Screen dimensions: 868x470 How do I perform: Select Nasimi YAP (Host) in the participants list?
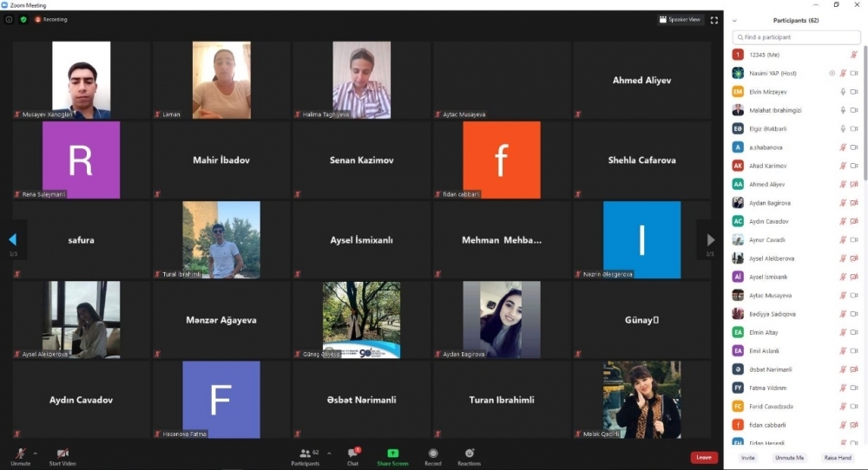pyautogui.click(x=773, y=73)
